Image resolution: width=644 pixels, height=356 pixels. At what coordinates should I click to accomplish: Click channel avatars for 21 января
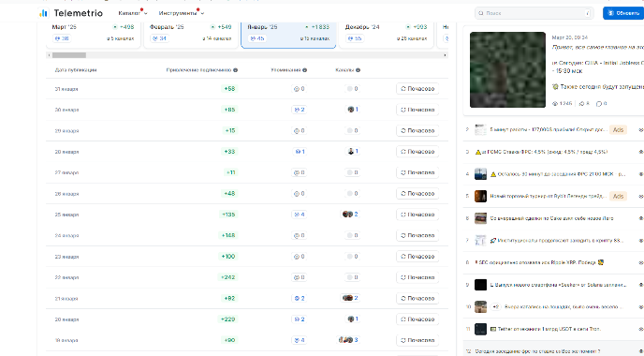coord(347,298)
